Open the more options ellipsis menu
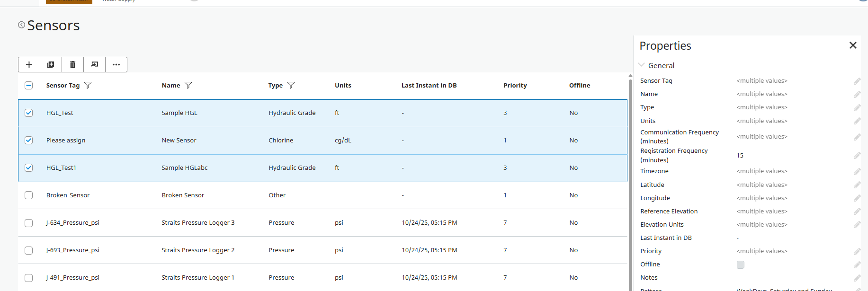The width and height of the screenshot is (868, 291). [x=116, y=65]
